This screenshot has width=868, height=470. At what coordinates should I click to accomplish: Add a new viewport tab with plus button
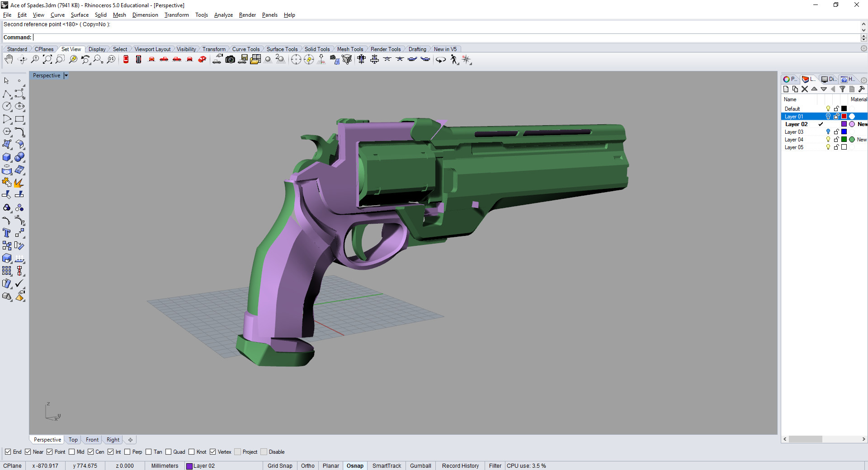[x=130, y=440]
